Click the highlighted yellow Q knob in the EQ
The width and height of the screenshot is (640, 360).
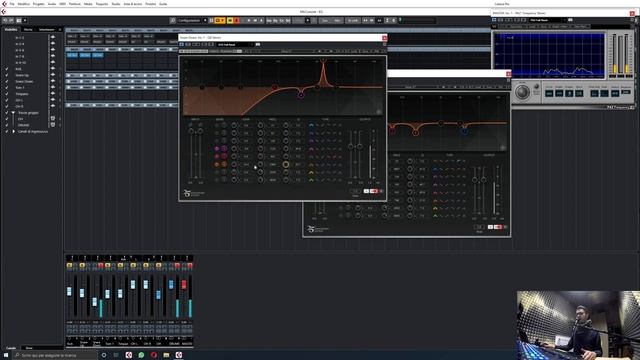[286, 164]
